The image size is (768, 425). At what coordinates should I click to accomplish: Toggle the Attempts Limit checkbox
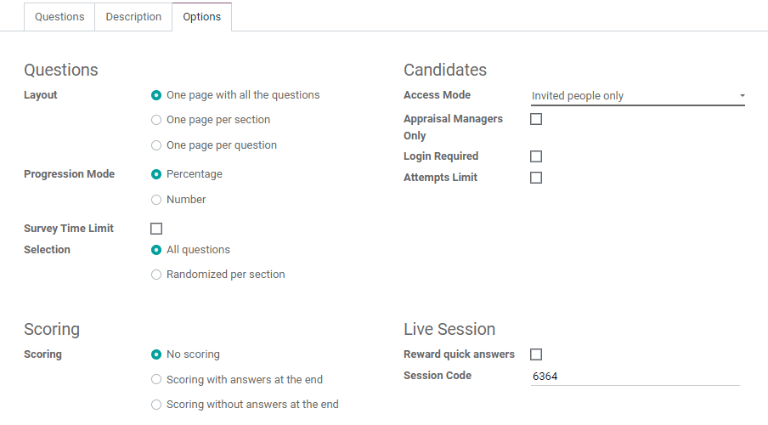pyautogui.click(x=536, y=178)
